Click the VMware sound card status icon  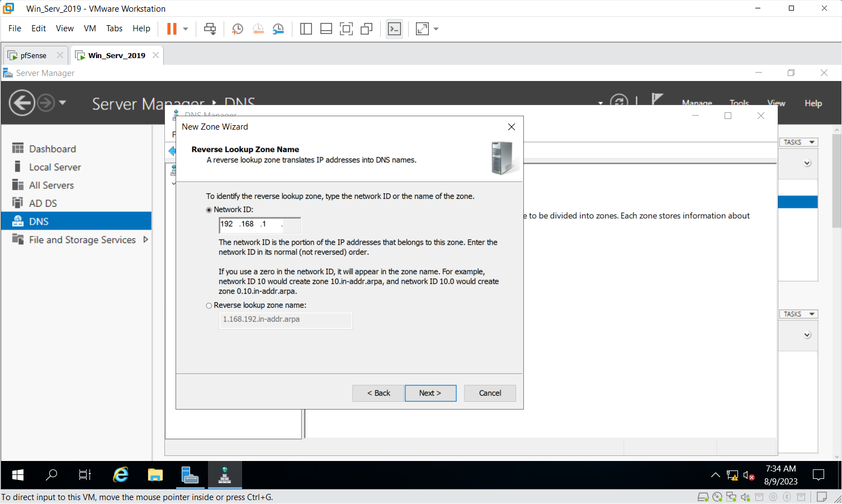click(745, 497)
